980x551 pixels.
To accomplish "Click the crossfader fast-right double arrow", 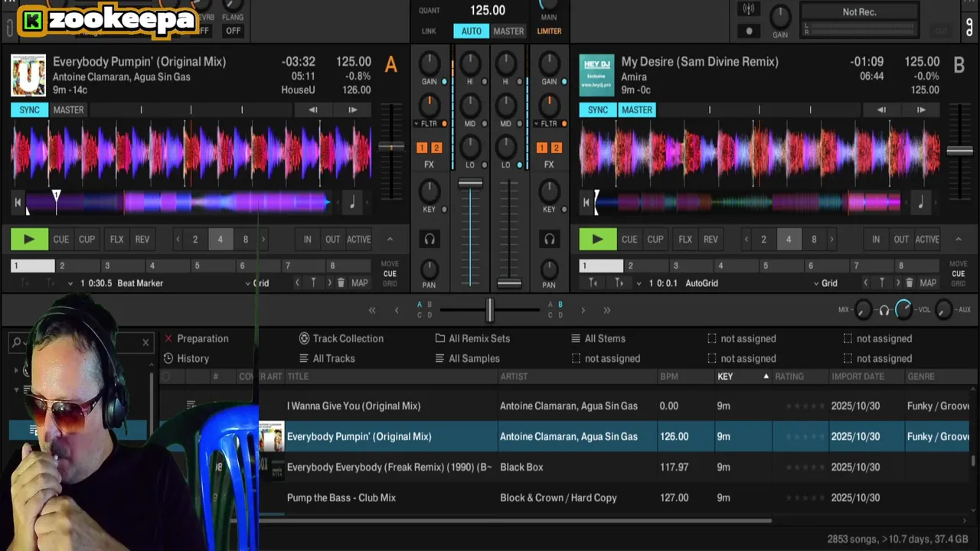I will tap(606, 311).
